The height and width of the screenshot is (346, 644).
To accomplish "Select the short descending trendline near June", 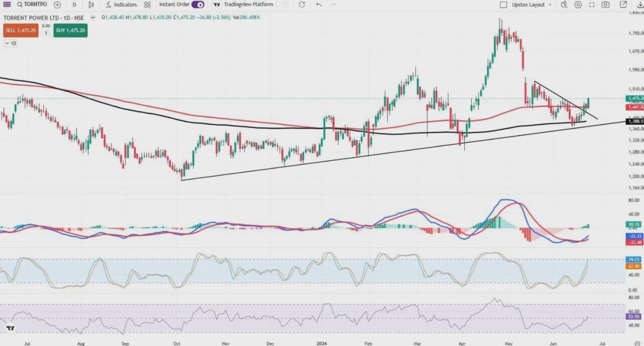I will tap(566, 101).
